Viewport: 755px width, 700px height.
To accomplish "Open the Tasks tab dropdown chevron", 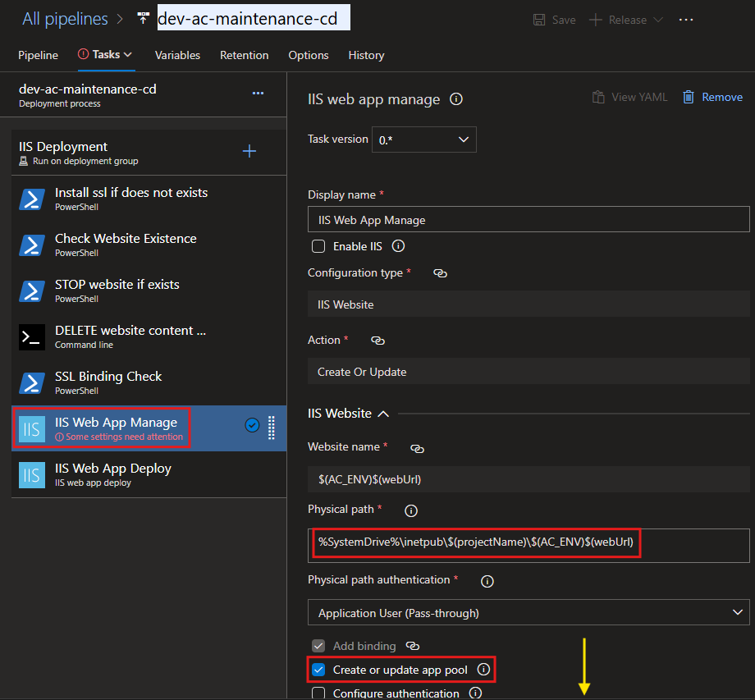I will pyautogui.click(x=127, y=55).
